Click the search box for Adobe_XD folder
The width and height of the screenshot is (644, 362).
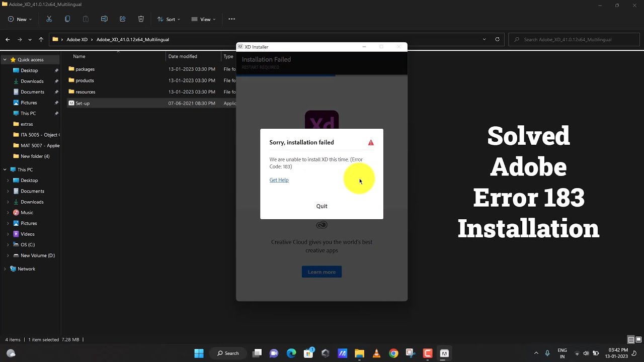[x=574, y=39]
